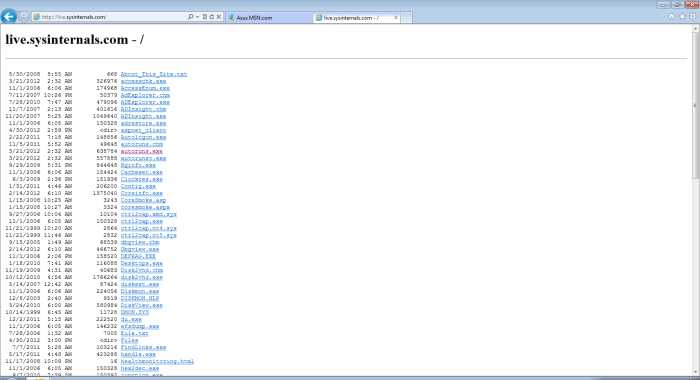The height and width of the screenshot is (380, 700).
Task: Click the browser Forward arrow button
Action: [24, 17]
